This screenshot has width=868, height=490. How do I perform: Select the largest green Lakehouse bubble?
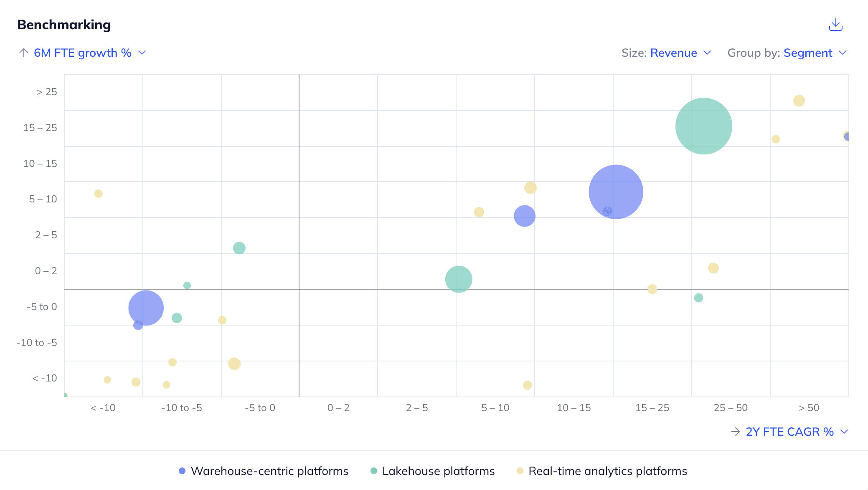[x=703, y=126]
